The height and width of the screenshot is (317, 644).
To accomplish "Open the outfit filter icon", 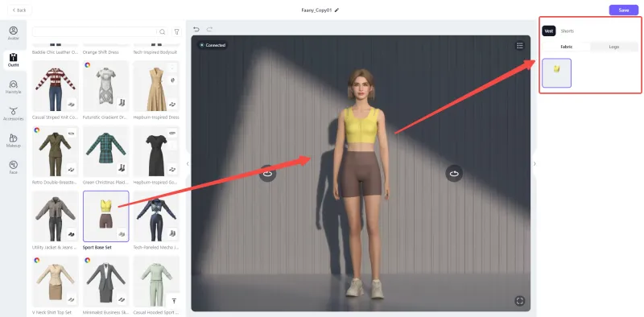I will tap(176, 31).
